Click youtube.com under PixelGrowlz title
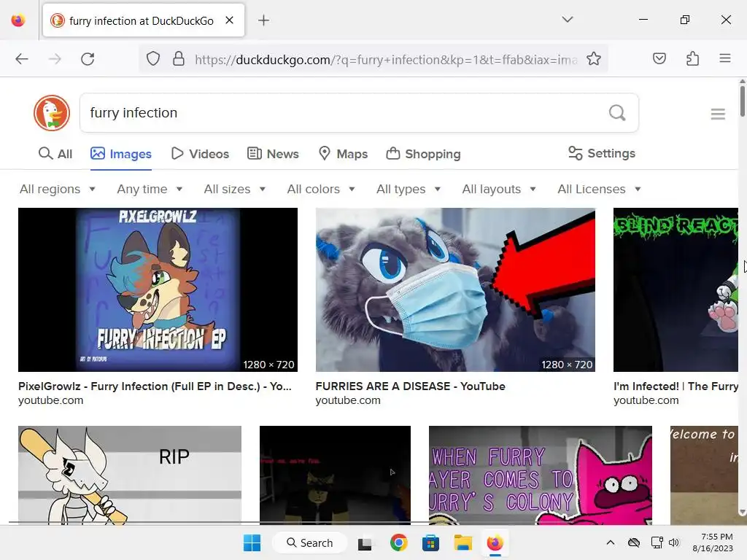747x560 pixels. (50, 400)
